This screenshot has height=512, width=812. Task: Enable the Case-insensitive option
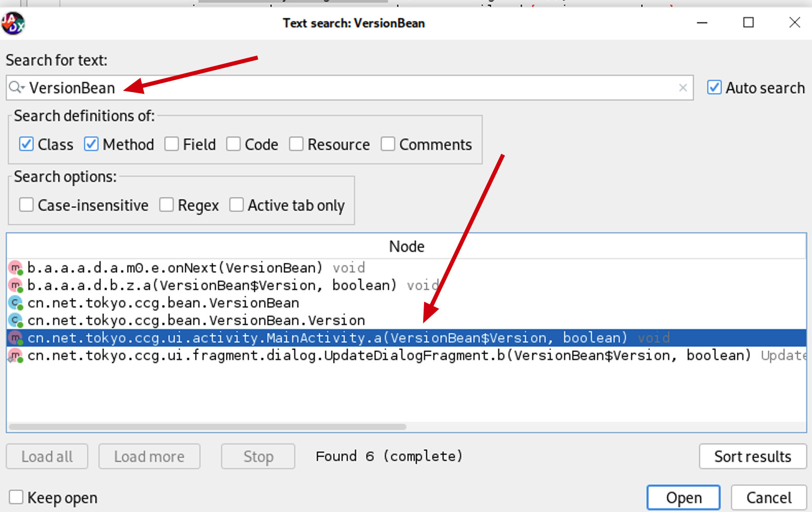26,205
